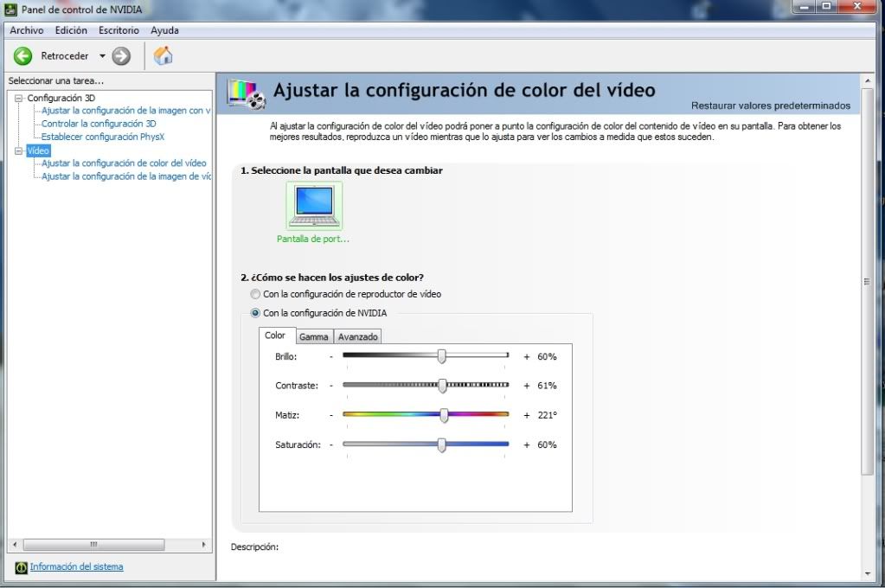
Task: Click the gray forward arrow icon
Action: (x=121, y=56)
